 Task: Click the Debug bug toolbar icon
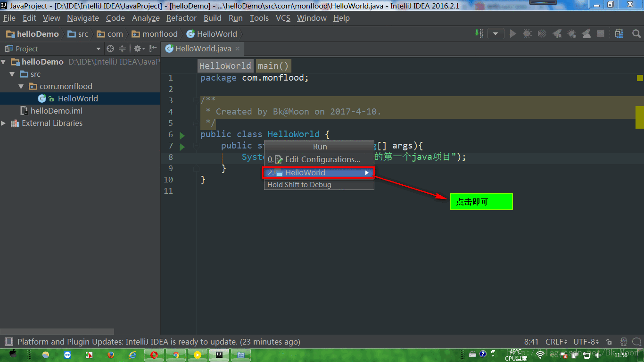pyautogui.click(x=528, y=33)
